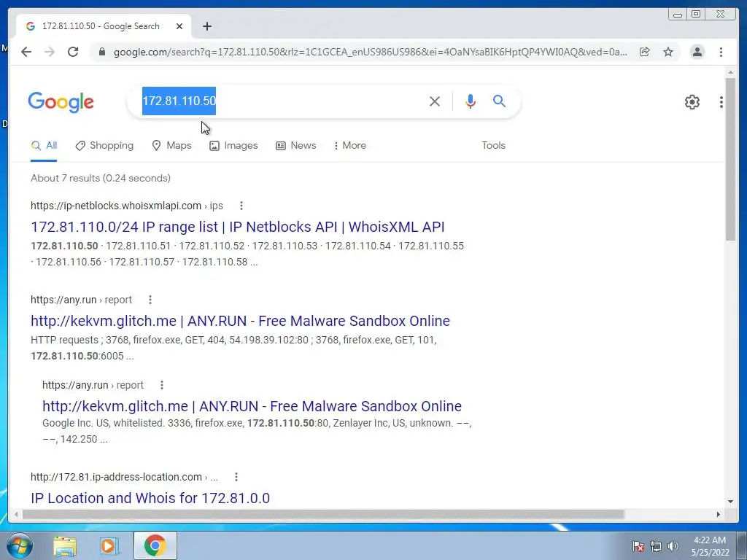Viewport: 747px width, 560px height.
Task: Open Action Center flag in tray
Action: click(638, 546)
